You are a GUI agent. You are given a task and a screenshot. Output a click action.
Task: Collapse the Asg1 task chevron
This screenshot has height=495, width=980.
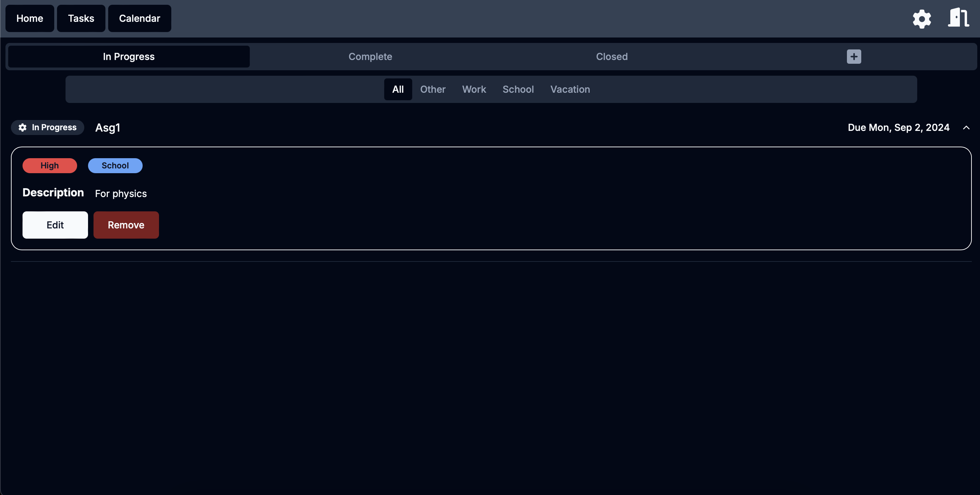[x=966, y=128]
